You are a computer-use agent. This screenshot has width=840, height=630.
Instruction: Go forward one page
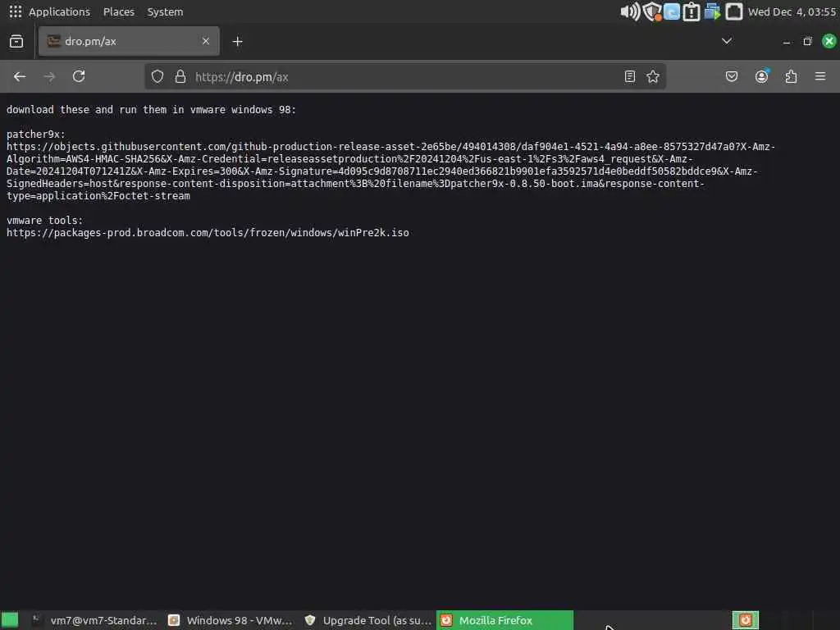(49, 76)
